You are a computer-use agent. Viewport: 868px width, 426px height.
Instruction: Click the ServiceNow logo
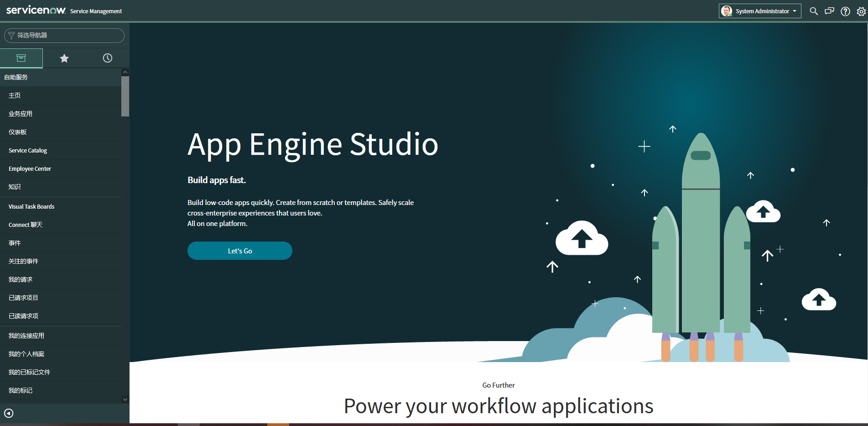[x=36, y=10]
